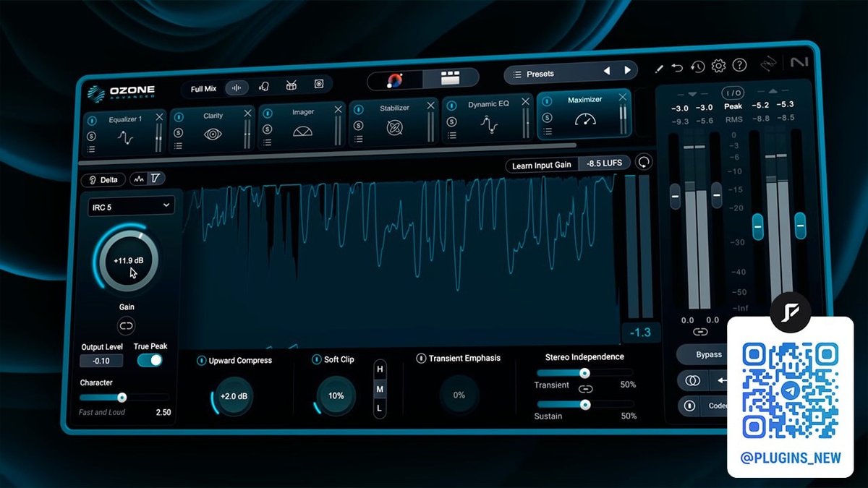Image resolution: width=868 pixels, height=488 pixels.
Task: Open the Clarity module eye icon
Action: point(212,134)
